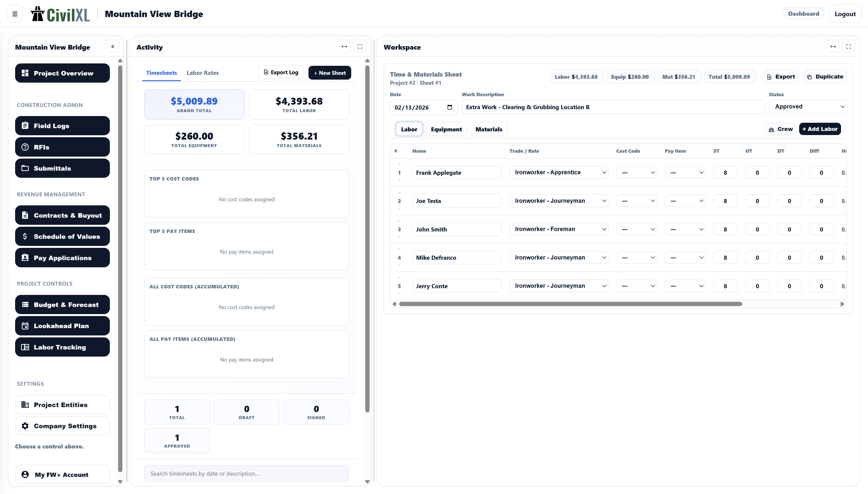This screenshot has height=494, width=868.
Task: Open the Status dropdown showing Approved
Action: pyautogui.click(x=808, y=106)
